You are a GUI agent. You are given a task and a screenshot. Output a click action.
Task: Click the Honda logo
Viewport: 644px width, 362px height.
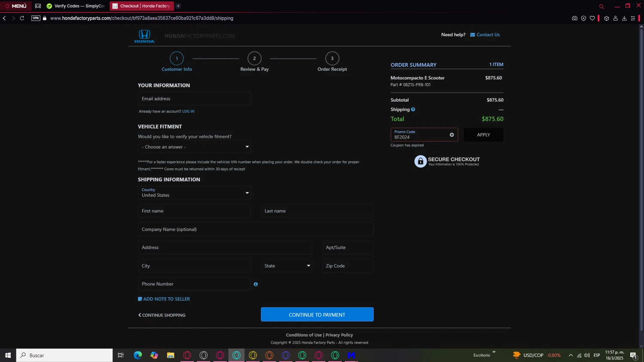point(144,36)
